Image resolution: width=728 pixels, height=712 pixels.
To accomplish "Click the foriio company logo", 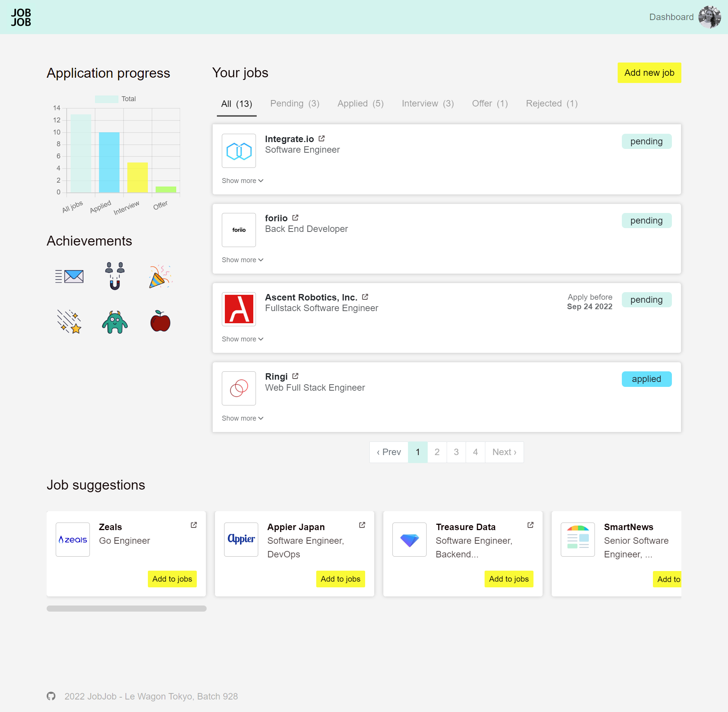I will [238, 230].
